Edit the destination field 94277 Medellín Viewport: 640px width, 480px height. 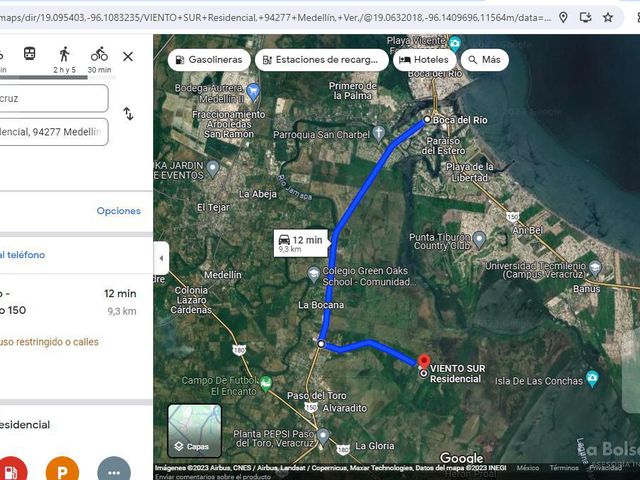point(53,132)
